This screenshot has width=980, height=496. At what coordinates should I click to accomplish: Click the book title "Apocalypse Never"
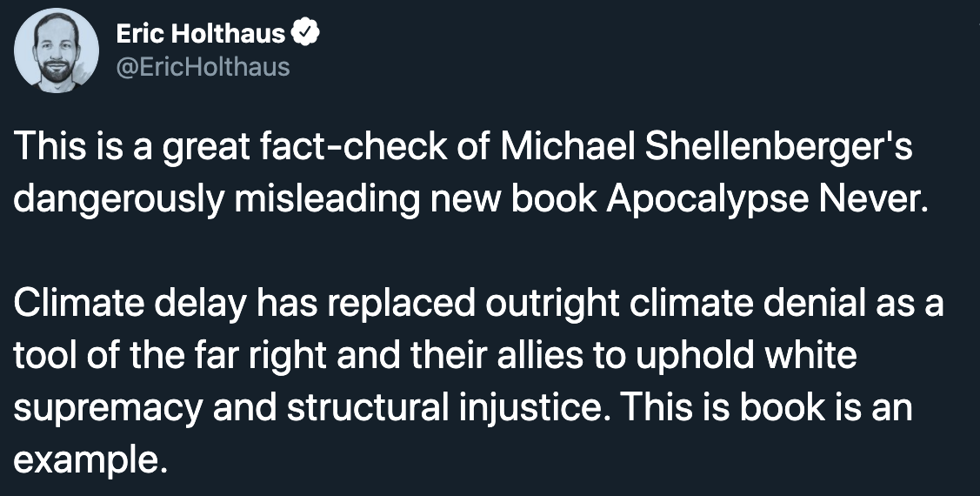tap(762, 200)
